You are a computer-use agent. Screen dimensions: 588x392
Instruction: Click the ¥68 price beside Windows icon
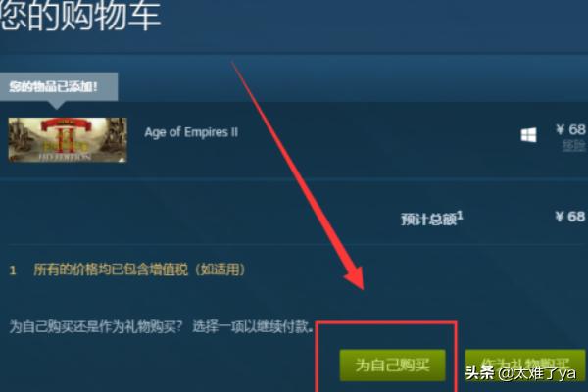[x=570, y=129]
